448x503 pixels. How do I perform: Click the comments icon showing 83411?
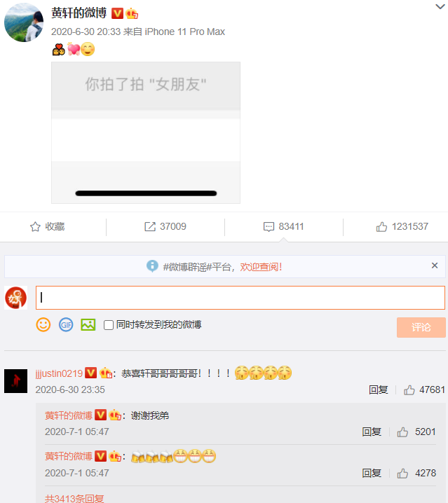click(283, 226)
